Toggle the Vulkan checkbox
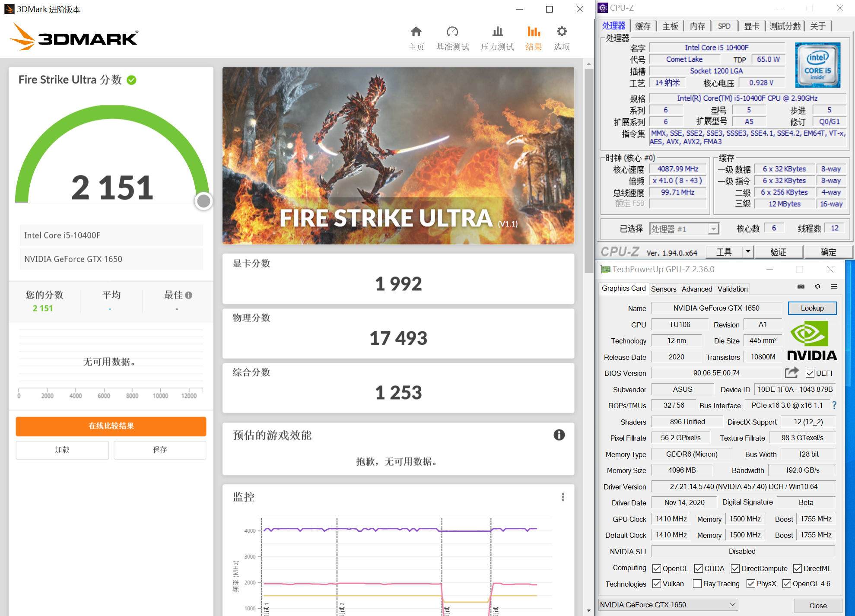The image size is (855, 616). tap(657, 584)
